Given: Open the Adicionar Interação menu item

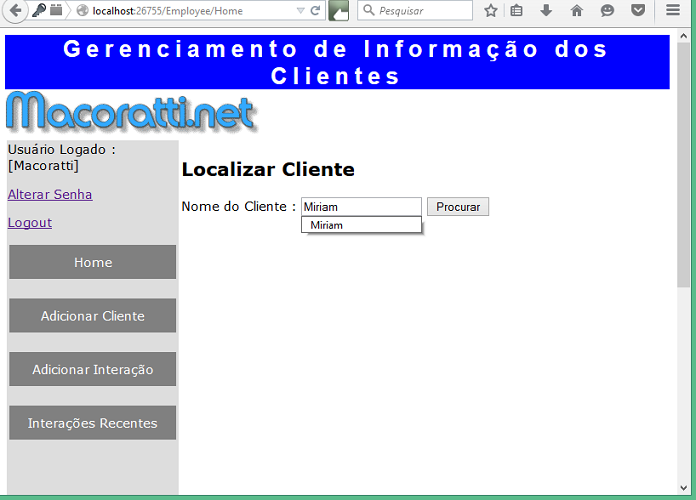Looking at the screenshot, I should 92,369.
